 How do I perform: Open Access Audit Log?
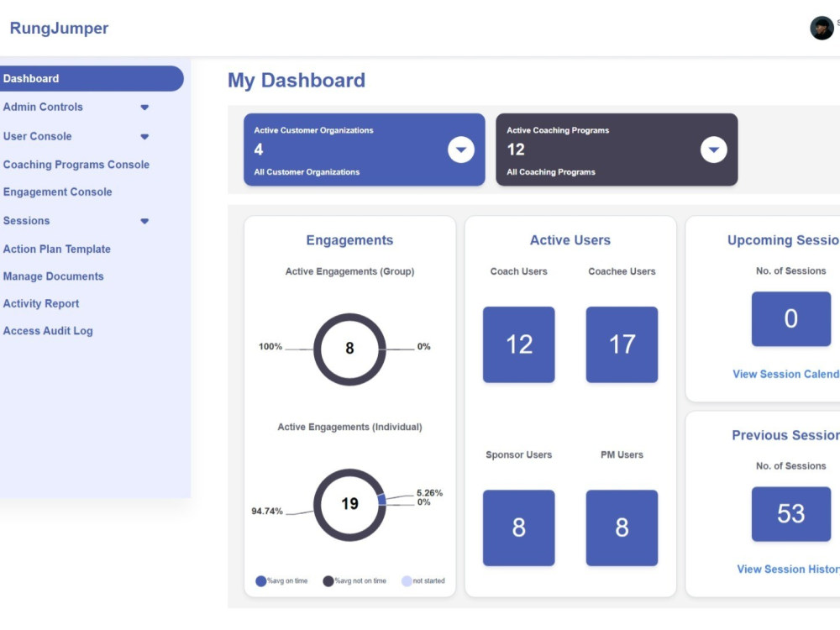point(48,331)
